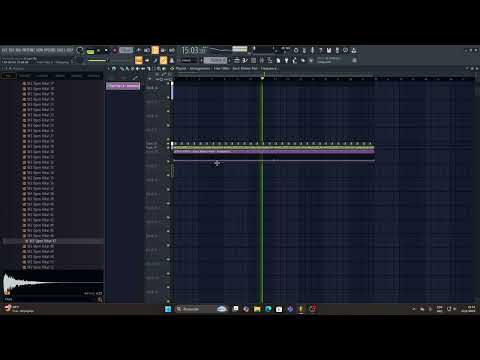The height and width of the screenshot is (360, 480).
Task: Click the microphone icon in the top toolbar
Action: tap(312, 50)
